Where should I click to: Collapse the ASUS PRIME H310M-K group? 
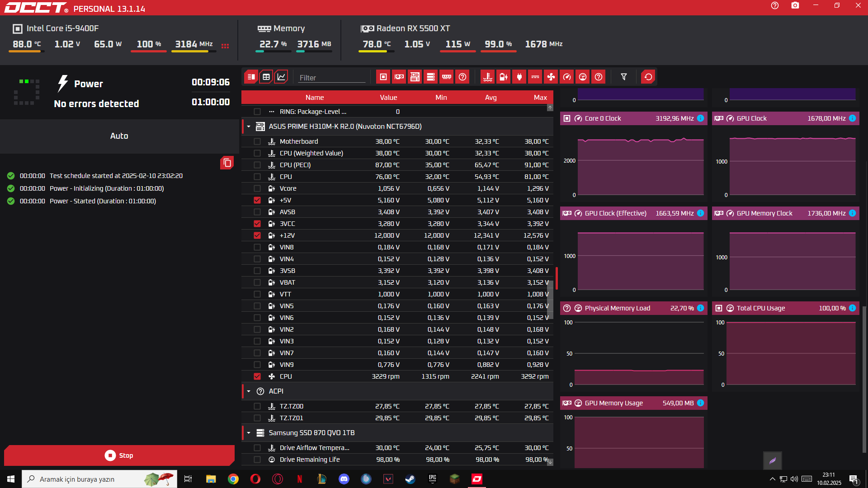(249, 127)
